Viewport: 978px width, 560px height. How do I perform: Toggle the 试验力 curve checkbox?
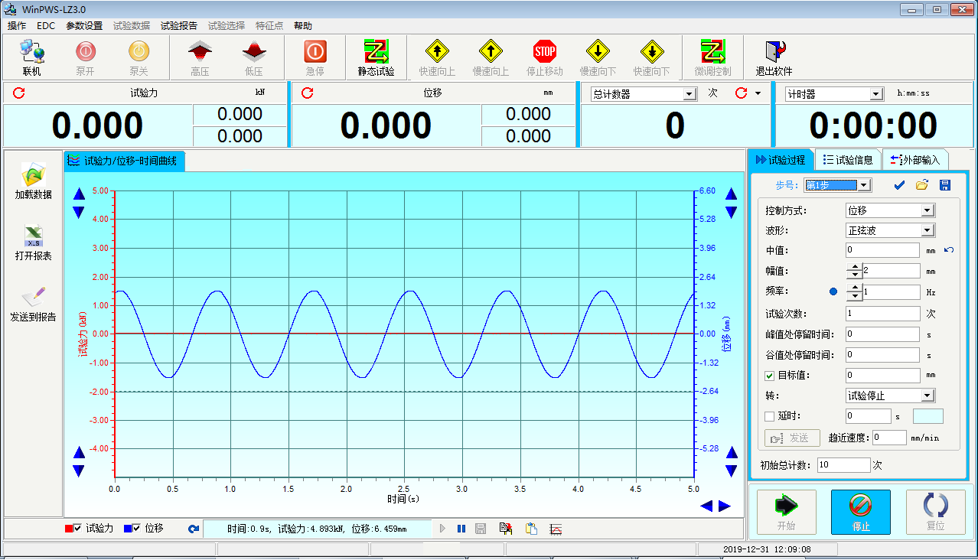click(77, 528)
